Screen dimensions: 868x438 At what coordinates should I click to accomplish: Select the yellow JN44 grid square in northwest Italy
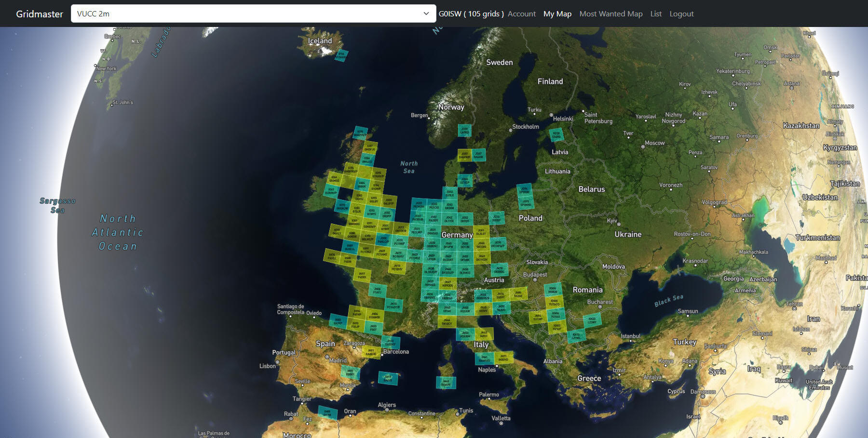[447, 321]
